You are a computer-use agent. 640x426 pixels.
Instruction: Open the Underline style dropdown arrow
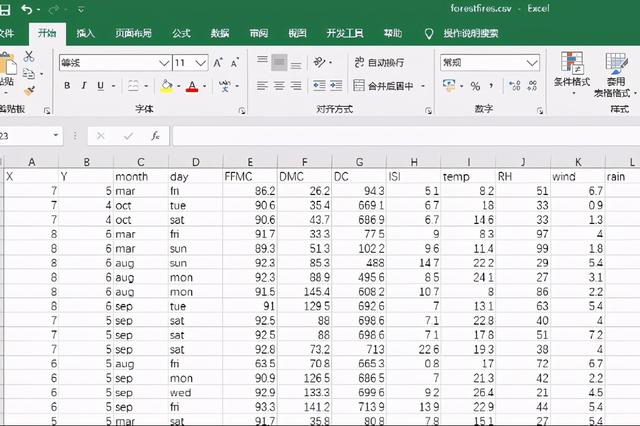(x=113, y=86)
